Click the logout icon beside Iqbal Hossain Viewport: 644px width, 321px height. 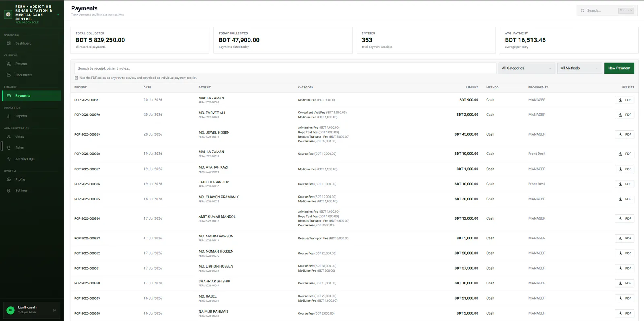pos(55,311)
